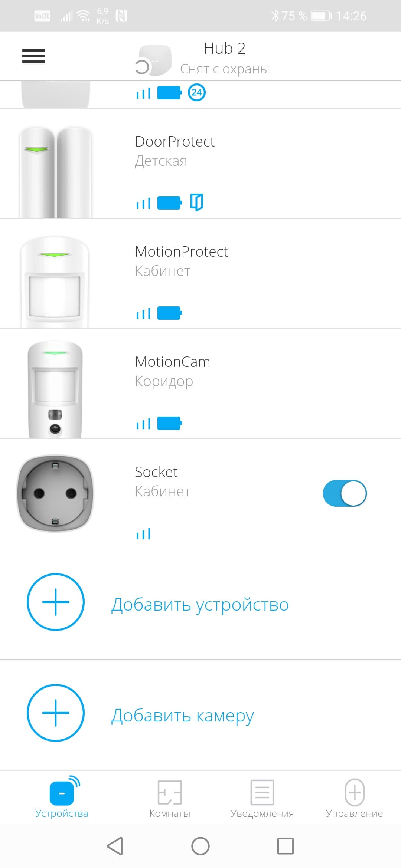Screen dimensions: 401x868
Task: Switch to the Комнаты tab
Action: click(170, 798)
